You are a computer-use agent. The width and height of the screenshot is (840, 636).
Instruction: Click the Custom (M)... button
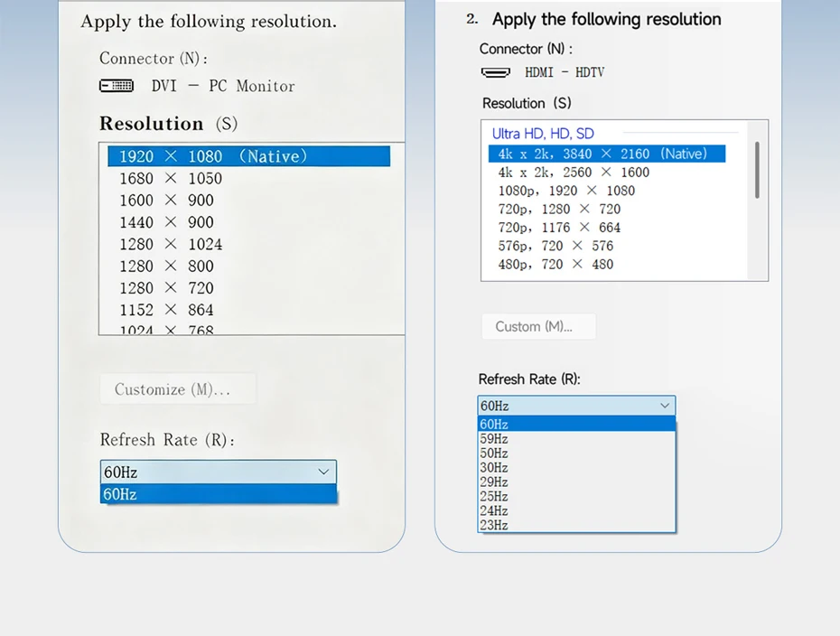point(539,326)
